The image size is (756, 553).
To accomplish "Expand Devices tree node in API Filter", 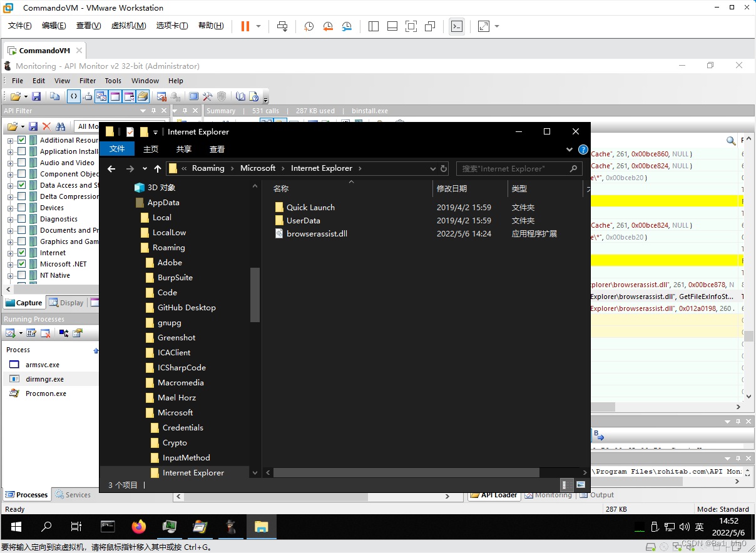I will [10, 208].
